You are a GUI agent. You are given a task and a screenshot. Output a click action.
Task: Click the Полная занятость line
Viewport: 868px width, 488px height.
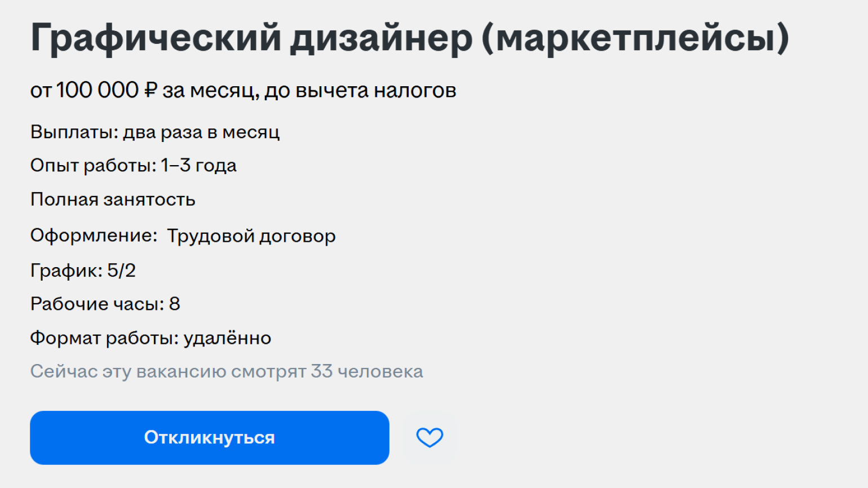tap(113, 199)
